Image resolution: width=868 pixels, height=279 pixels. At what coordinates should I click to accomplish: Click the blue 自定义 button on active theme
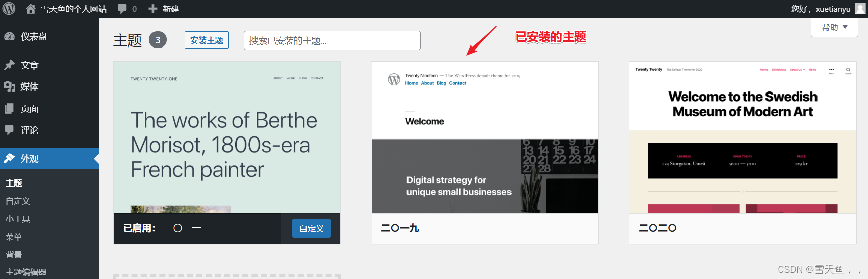tap(312, 228)
